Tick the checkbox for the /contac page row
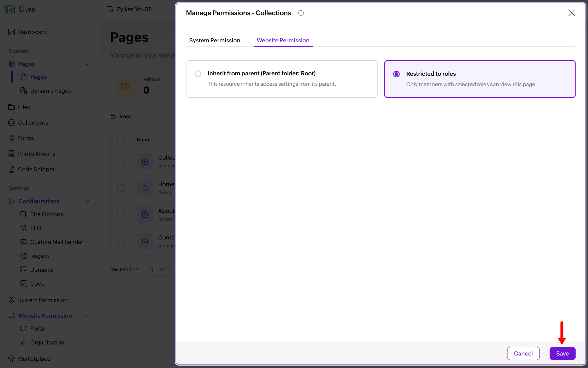 click(x=121, y=241)
